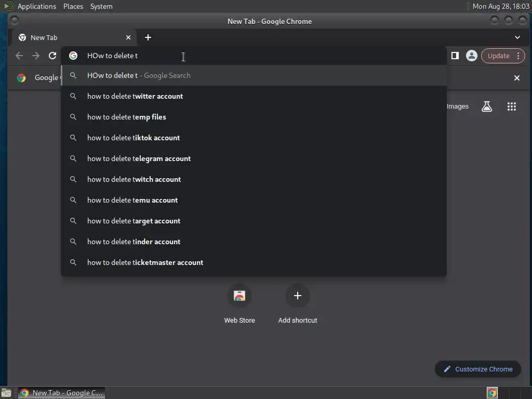Select suggestion 'how to delete temp files'
This screenshot has width=532, height=399.
click(254, 117)
